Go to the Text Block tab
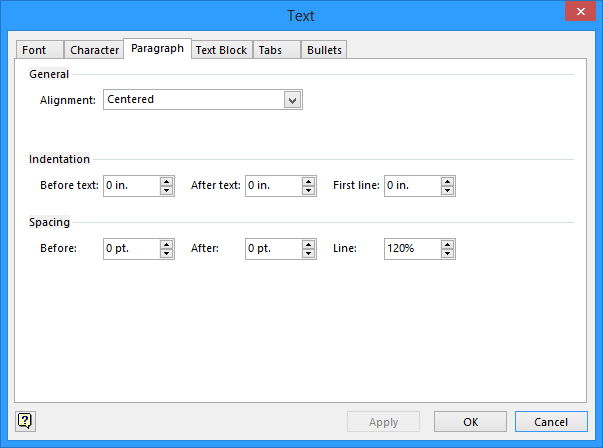 [x=221, y=50]
